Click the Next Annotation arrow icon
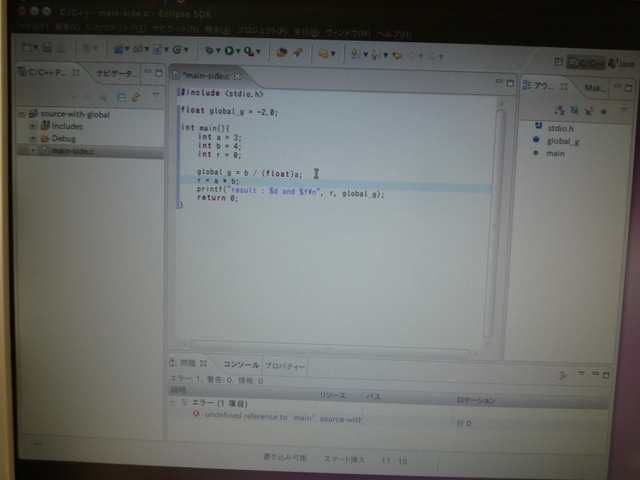The width and height of the screenshot is (640, 480). point(356,54)
